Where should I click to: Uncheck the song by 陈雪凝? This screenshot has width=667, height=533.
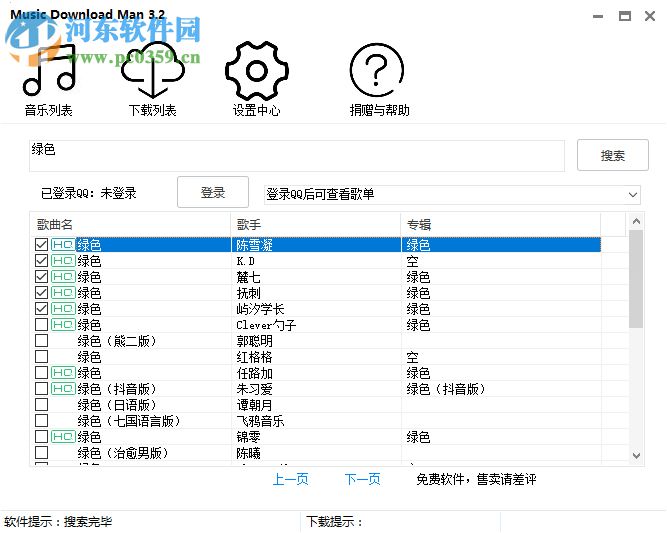tap(41, 245)
